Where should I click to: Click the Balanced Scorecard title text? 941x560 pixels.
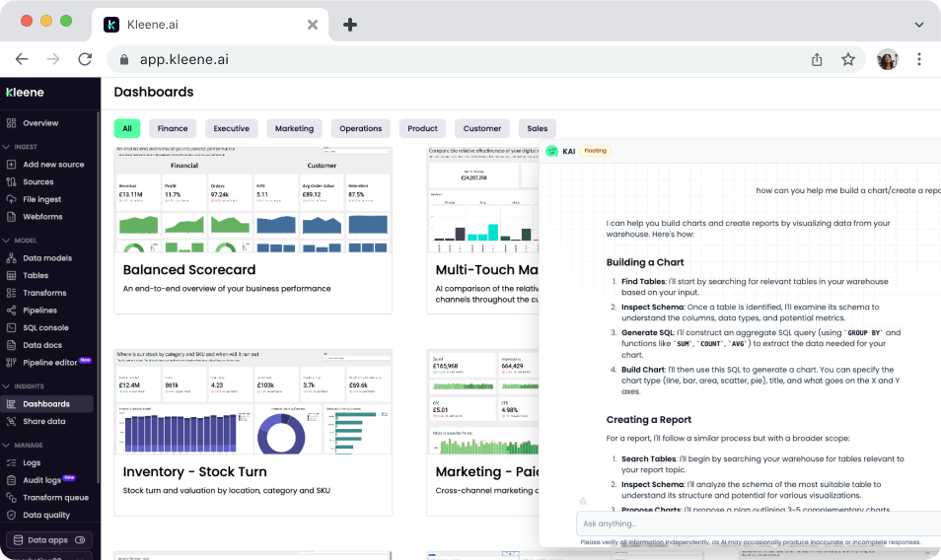[189, 270]
